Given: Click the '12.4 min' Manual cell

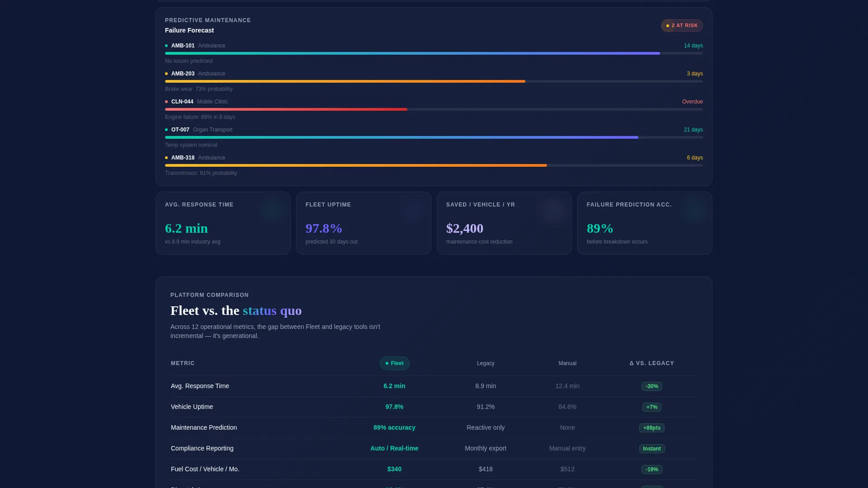Looking at the screenshot, I should tap(567, 386).
